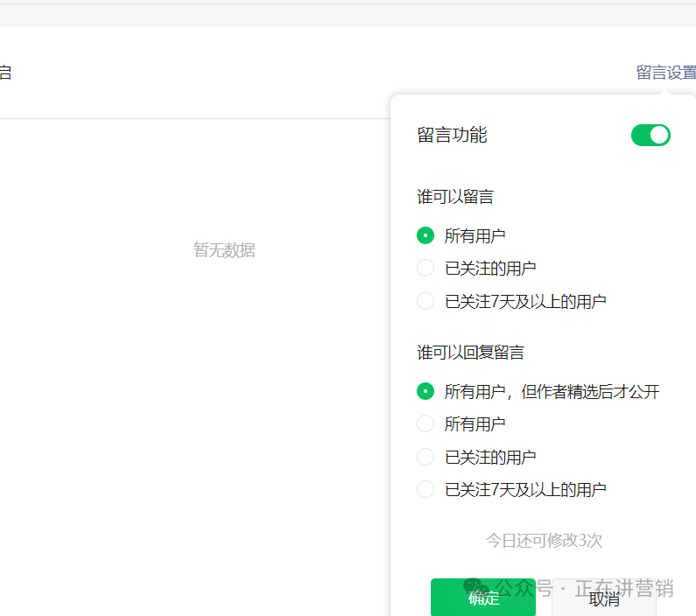Click the 今日还可修改3次 notice text
The height and width of the screenshot is (616, 696).
pyautogui.click(x=544, y=540)
